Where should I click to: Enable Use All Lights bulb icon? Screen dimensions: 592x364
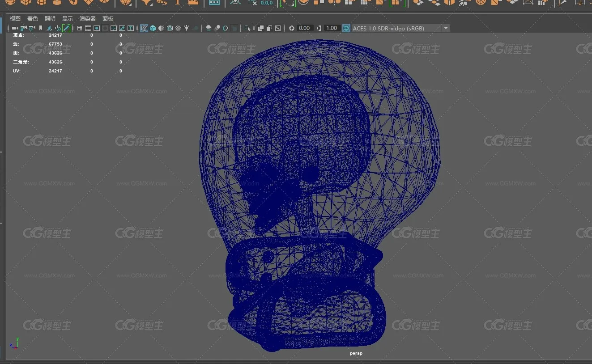187,28
